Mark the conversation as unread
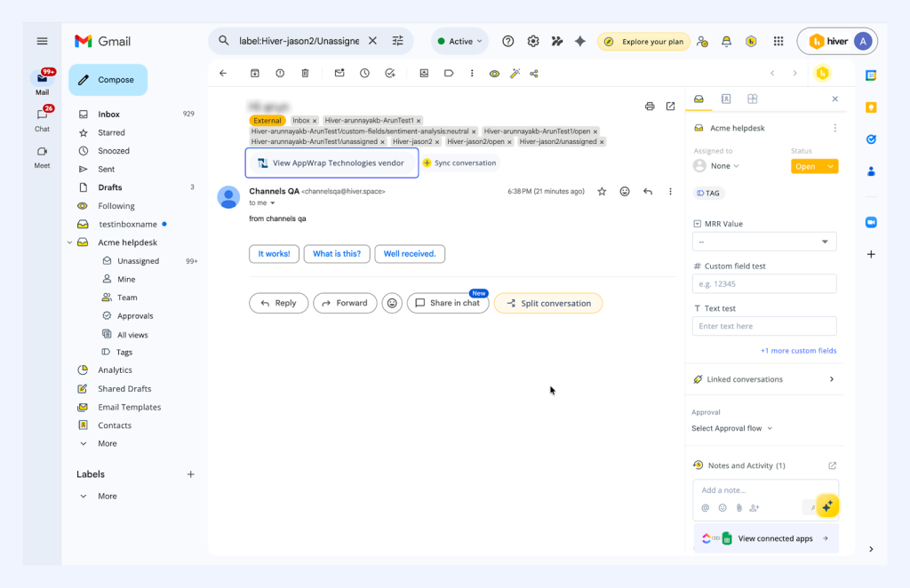 [339, 73]
